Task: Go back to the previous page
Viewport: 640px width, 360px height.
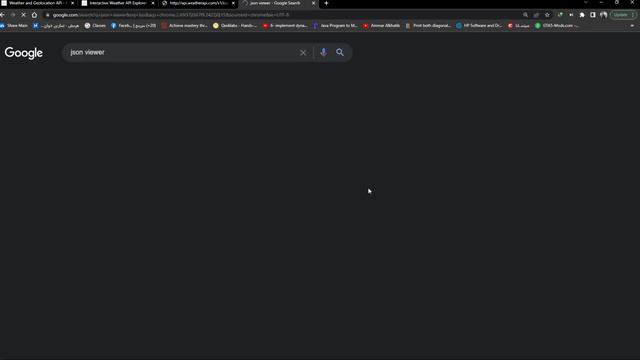Action: (x=2, y=15)
